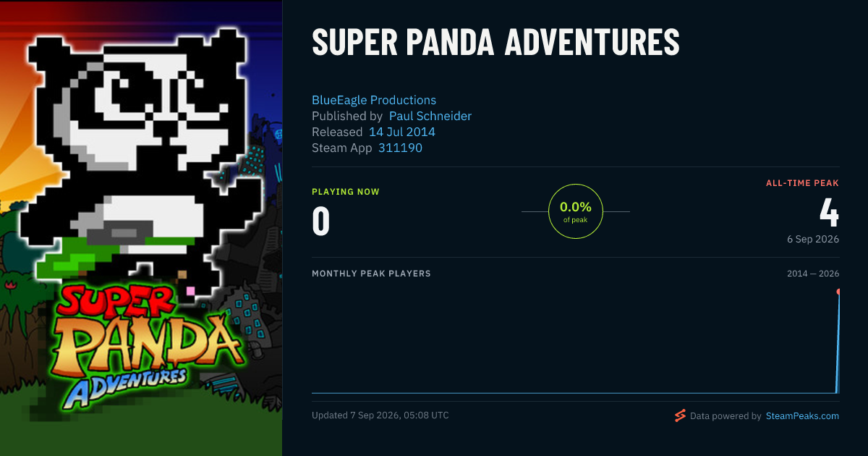Image resolution: width=868 pixels, height=456 pixels.
Task: Click the 2014 — 2026 range label
Action: point(813,274)
